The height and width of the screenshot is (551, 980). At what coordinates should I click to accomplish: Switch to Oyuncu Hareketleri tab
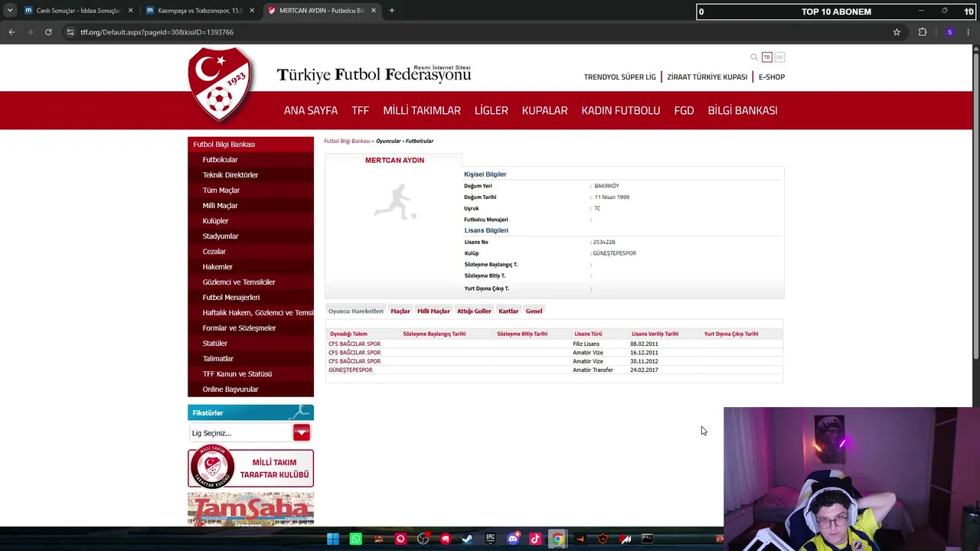click(356, 311)
